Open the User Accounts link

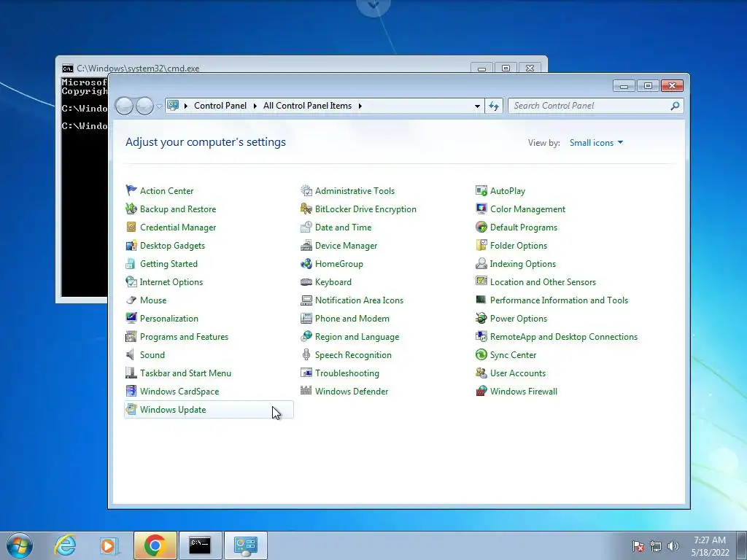pos(518,373)
